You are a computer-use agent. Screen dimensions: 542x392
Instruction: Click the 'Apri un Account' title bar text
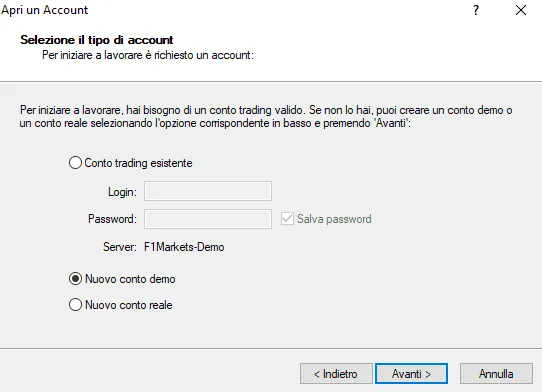[45, 10]
